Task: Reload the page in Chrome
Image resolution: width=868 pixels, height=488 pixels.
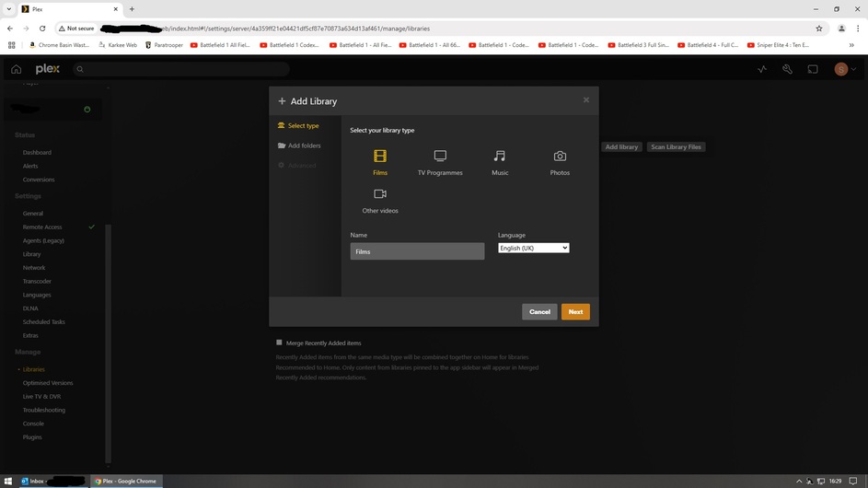Action: click(x=42, y=29)
